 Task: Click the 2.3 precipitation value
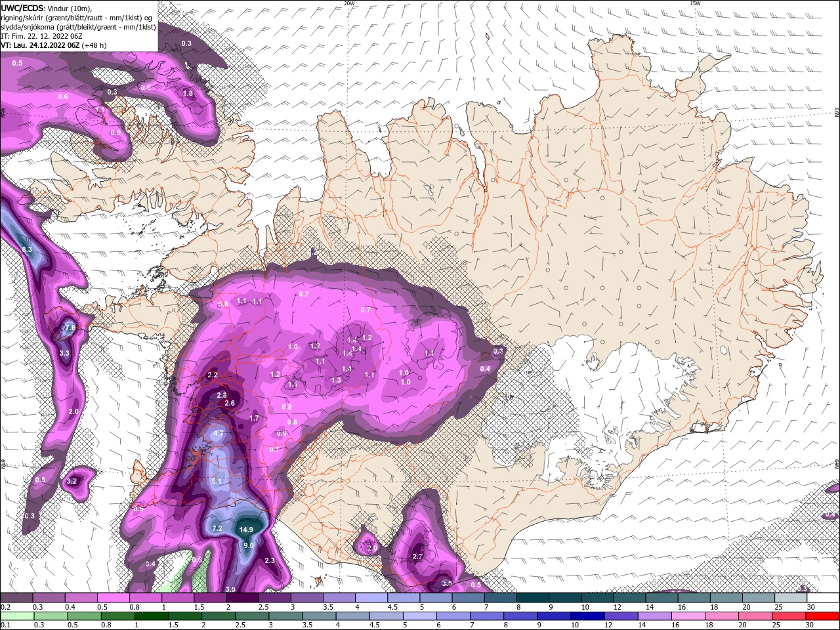coord(270,560)
